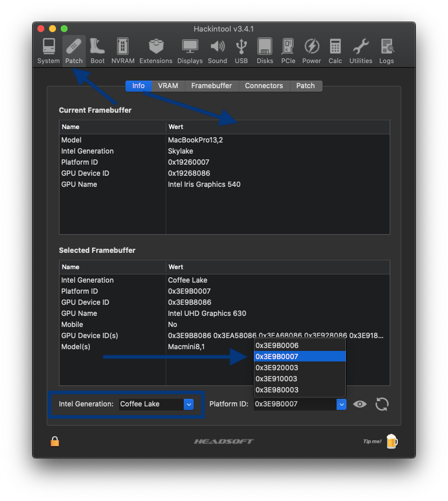The image size is (448, 501).
Task: Choose 0x3E9B0006 from the dropdown list
Action: pos(300,346)
